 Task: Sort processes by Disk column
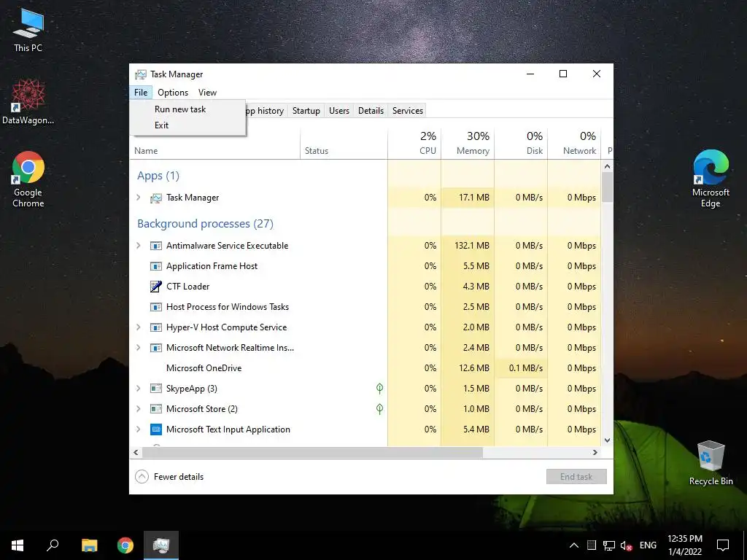521,144
